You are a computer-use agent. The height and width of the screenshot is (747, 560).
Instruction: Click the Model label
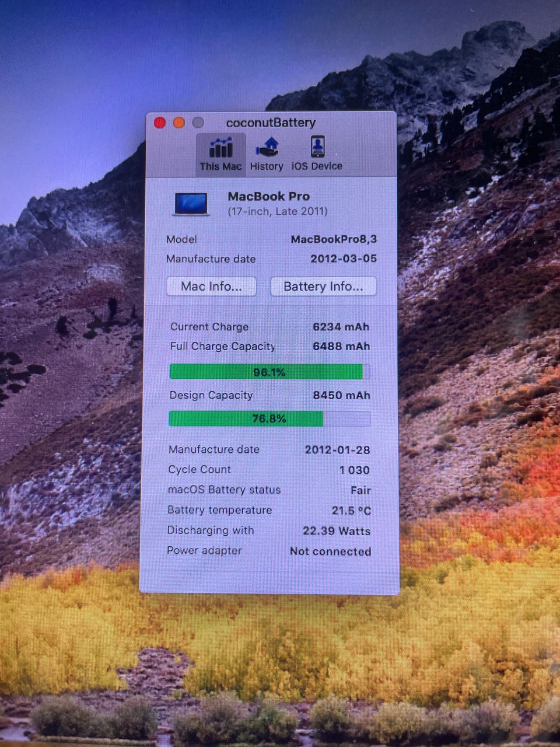pos(181,239)
